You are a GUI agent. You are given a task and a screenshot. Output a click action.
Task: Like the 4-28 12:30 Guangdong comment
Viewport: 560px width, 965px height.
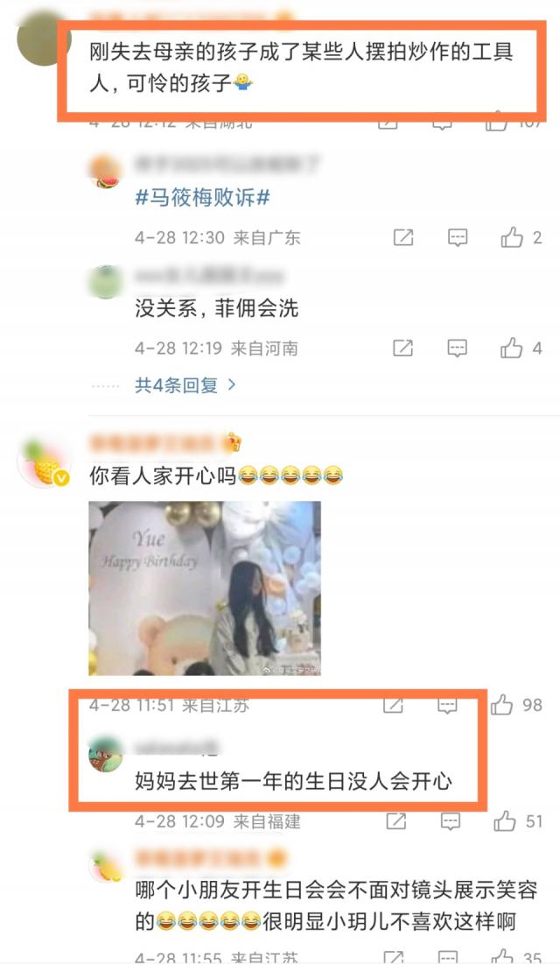click(512, 237)
